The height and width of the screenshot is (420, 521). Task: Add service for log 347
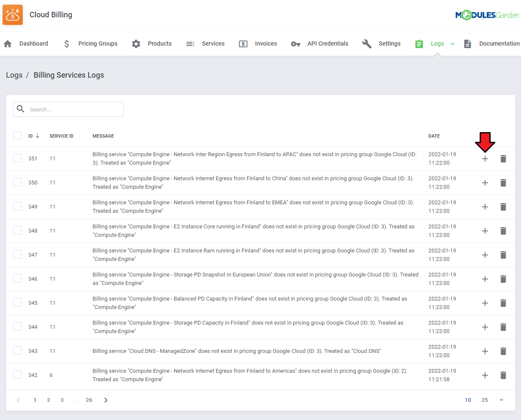(485, 255)
